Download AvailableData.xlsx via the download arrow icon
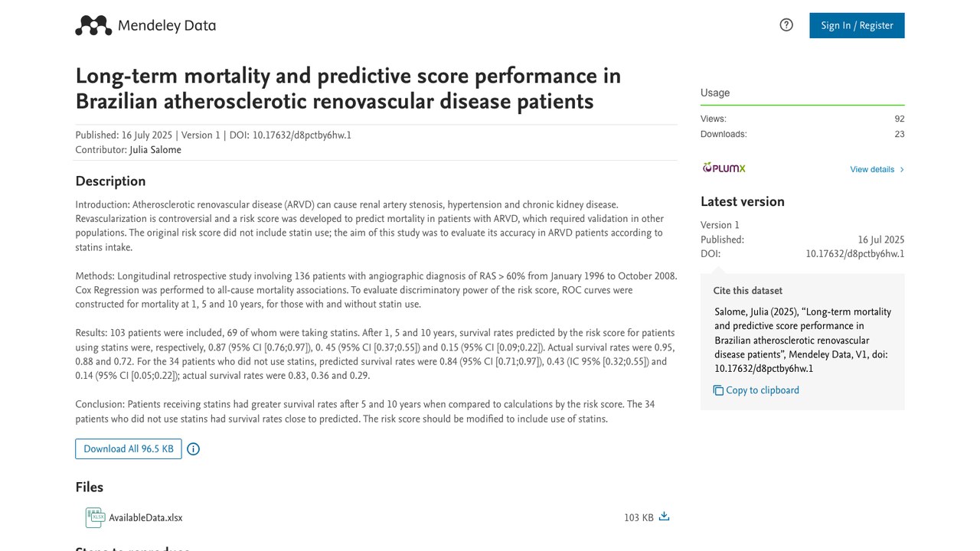 click(x=664, y=517)
